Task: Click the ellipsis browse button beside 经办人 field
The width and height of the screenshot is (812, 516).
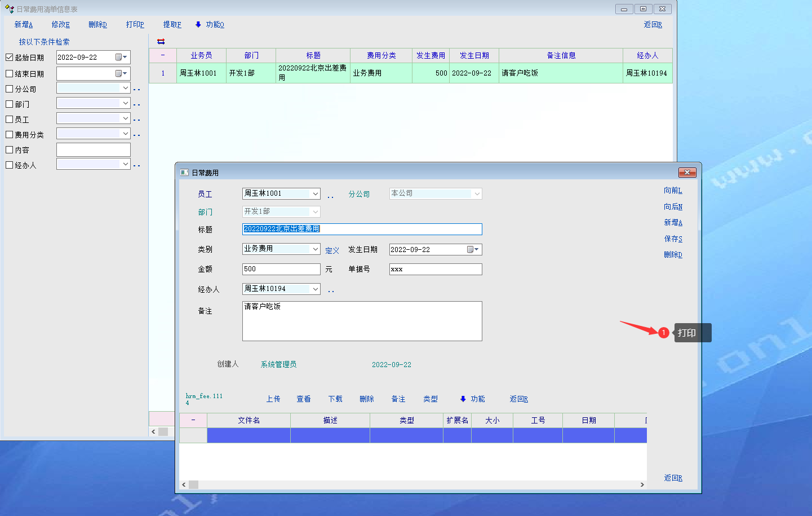Action: pos(331,290)
